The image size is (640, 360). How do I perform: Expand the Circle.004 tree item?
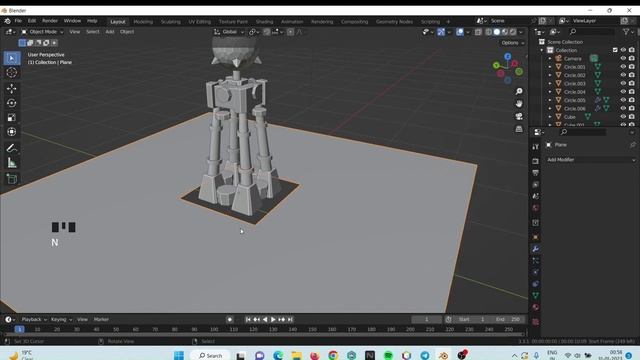tap(550, 92)
